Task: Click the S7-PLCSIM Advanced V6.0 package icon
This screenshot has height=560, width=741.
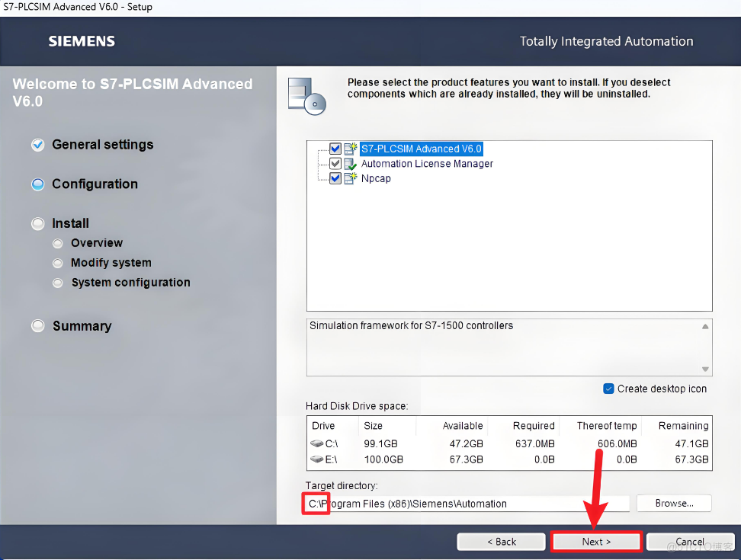Action: coord(350,149)
